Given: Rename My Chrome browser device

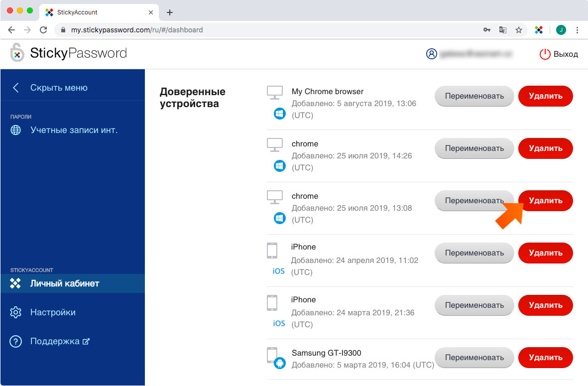Looking at the screenshot, I should point(474,96).
